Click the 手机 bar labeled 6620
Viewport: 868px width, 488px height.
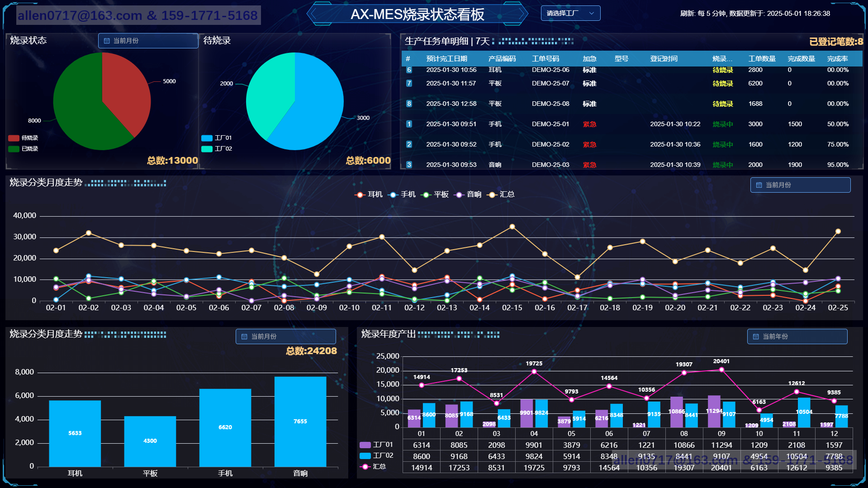225,427
